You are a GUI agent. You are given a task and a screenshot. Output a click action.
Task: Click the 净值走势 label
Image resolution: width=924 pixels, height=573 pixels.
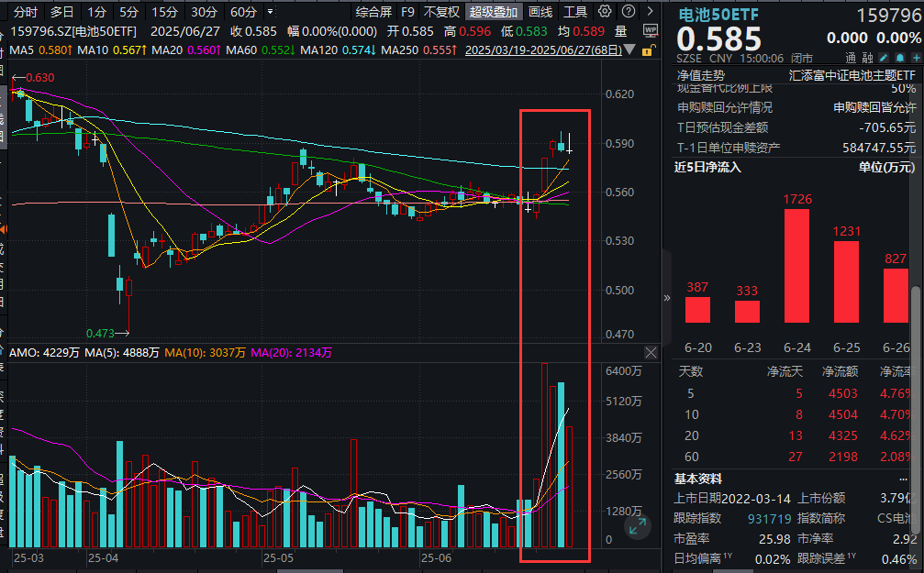point(701,75)
